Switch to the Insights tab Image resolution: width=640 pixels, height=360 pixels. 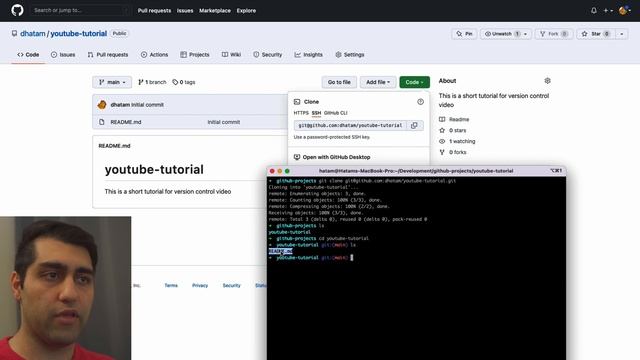point(309,55)
